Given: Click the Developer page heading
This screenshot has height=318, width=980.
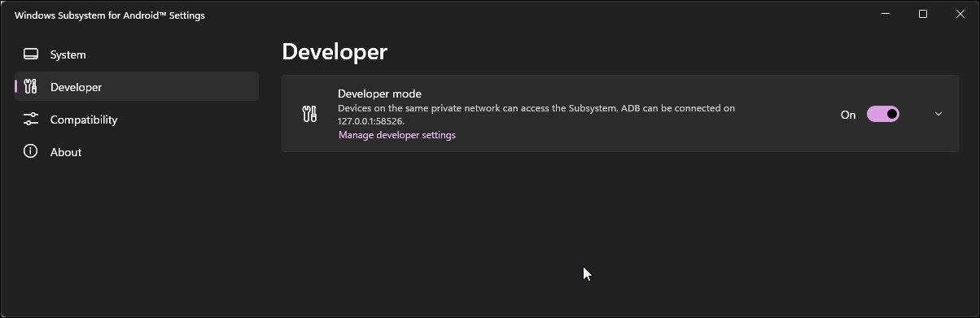Looking at the screenshot, I should tap(335, 52).
